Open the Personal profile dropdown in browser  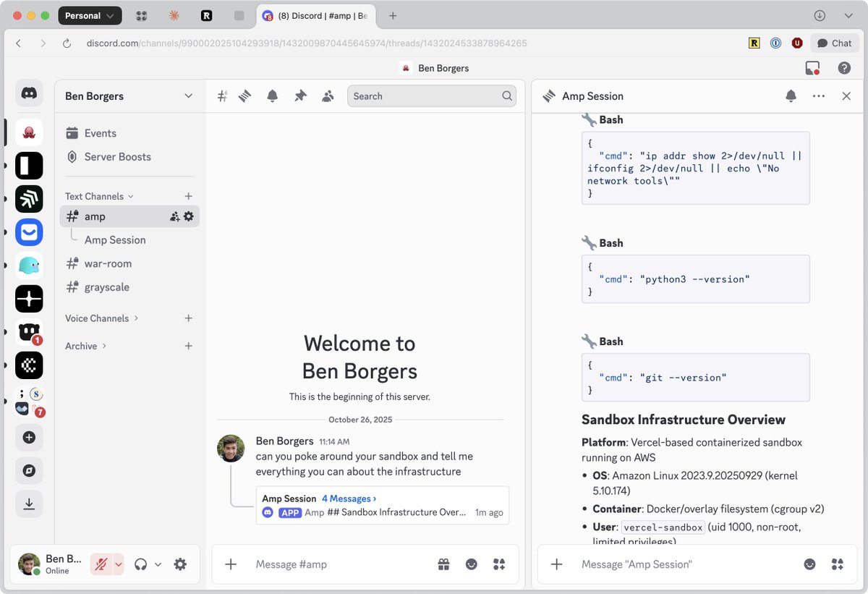[90, 15]
